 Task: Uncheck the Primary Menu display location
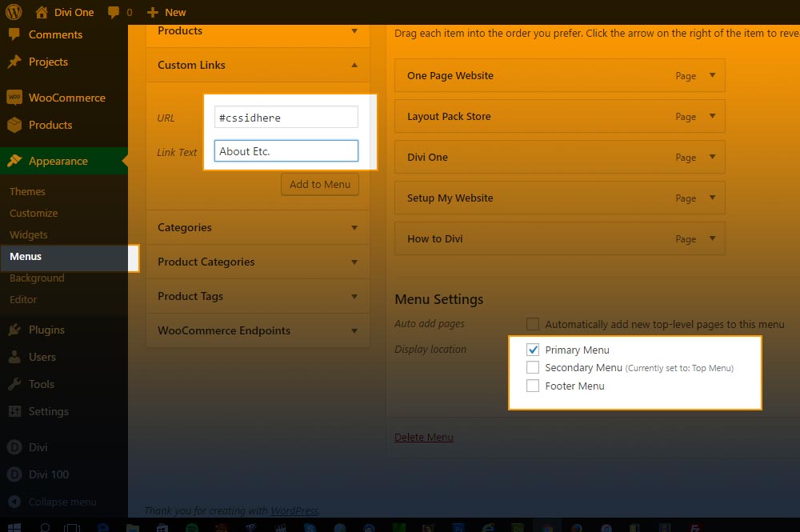pos(533,350)
